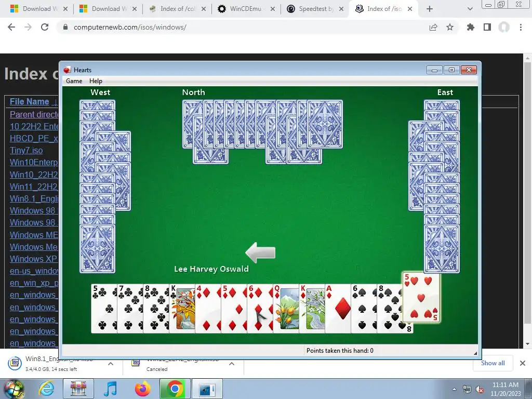Open the Game menu in Hearts
Viewport: 532px width, 399px height.
pyautogui.click(x=74, y=81)
